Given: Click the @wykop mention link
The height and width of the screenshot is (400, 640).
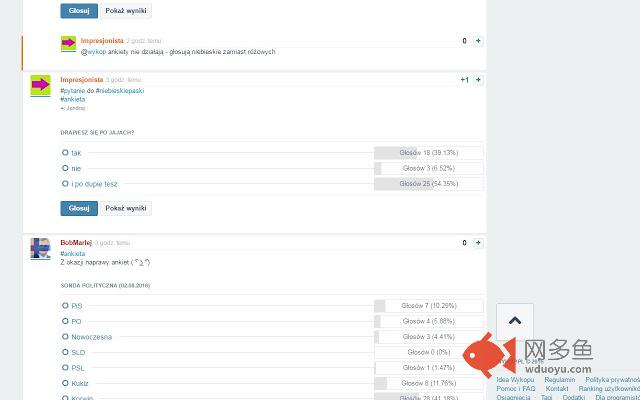Looking at the screenshot, I should pyautogui.click(x=93, y=52).
